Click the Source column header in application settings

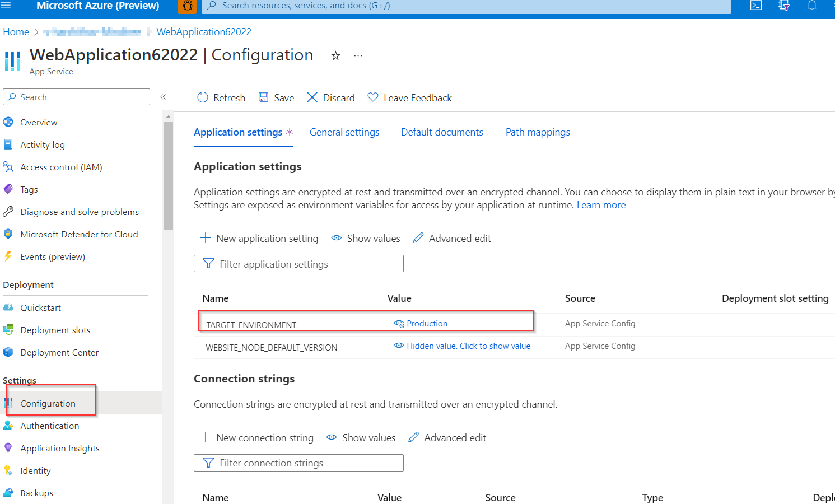pyautogui.click(x=580, y=298)
